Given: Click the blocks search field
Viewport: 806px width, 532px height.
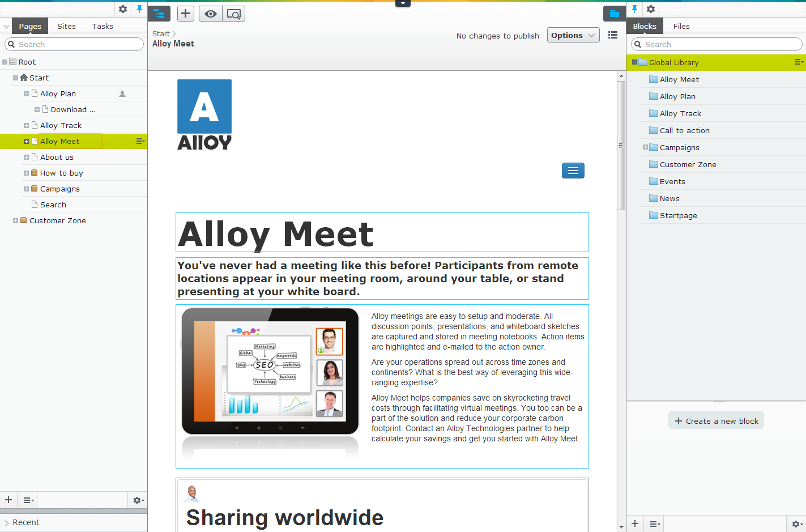Looking at the screenshot, I should click(717, 44).
